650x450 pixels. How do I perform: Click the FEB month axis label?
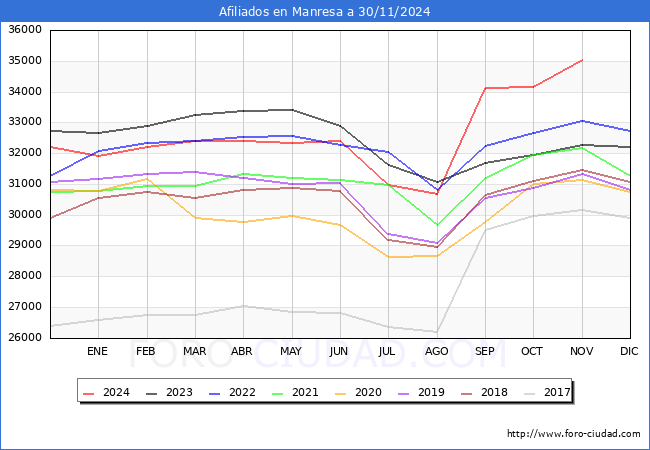click(146, 351)
